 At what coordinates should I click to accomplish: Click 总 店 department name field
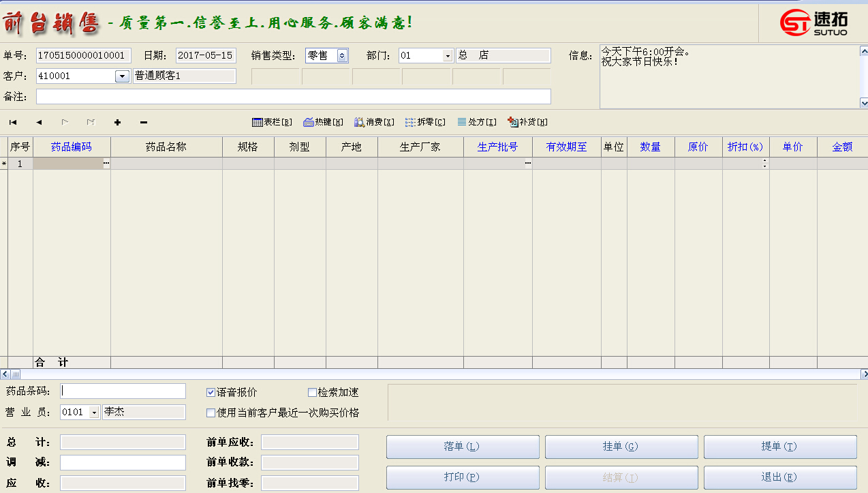(503, 56)
